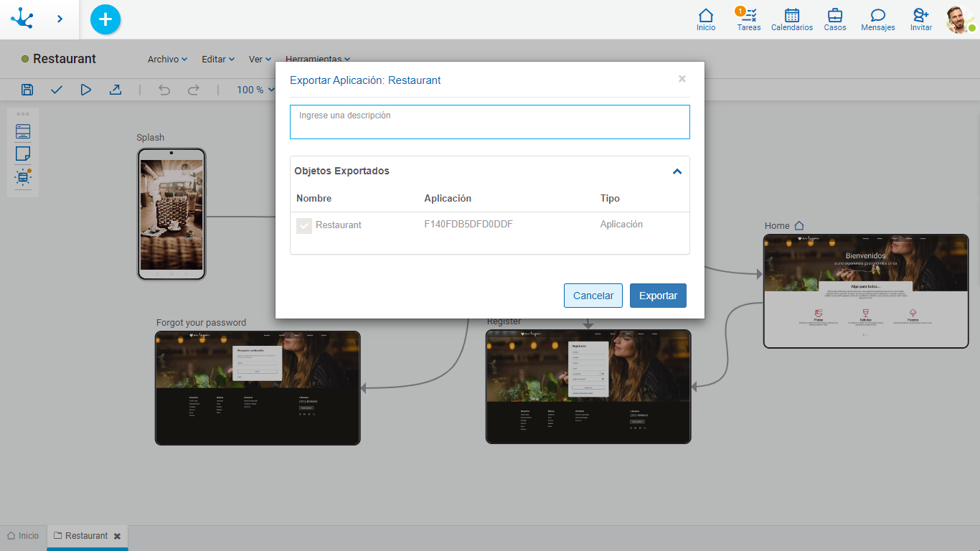The height and width of the screenshot is (551, 980).
Task: Open the Inicio home icon
Action: (706, 19)
